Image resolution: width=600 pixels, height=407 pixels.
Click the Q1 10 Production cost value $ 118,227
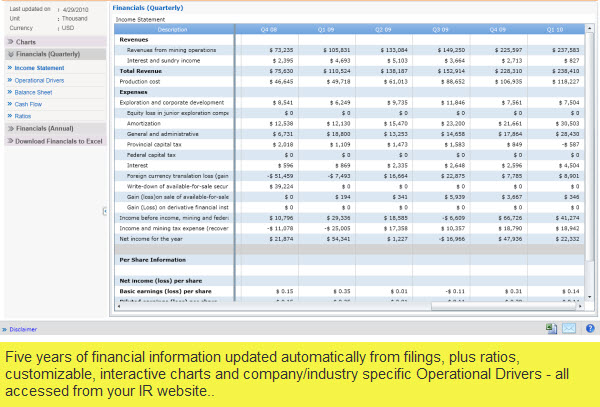(566, 81)
